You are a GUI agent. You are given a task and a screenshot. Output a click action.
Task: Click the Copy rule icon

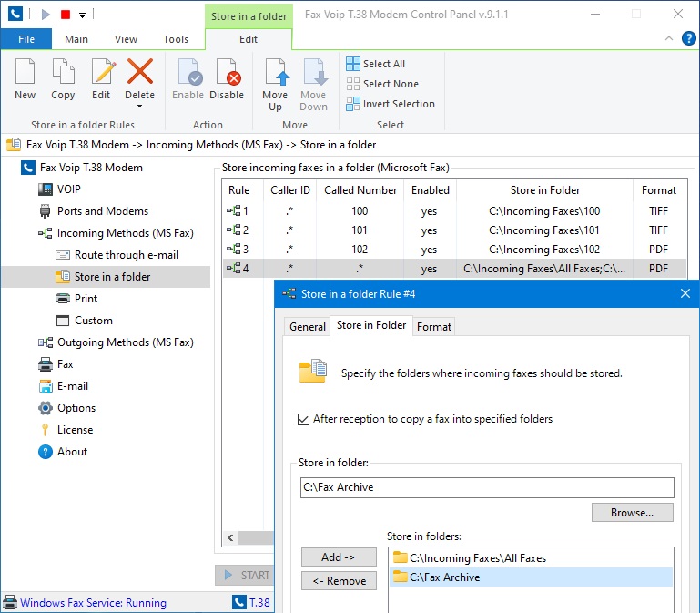pos(63,71)
